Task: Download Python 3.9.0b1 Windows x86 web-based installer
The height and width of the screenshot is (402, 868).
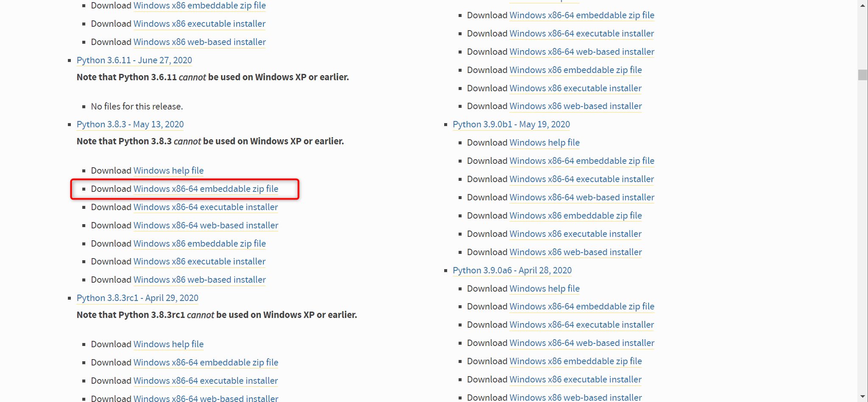Action: click(576, 252)
